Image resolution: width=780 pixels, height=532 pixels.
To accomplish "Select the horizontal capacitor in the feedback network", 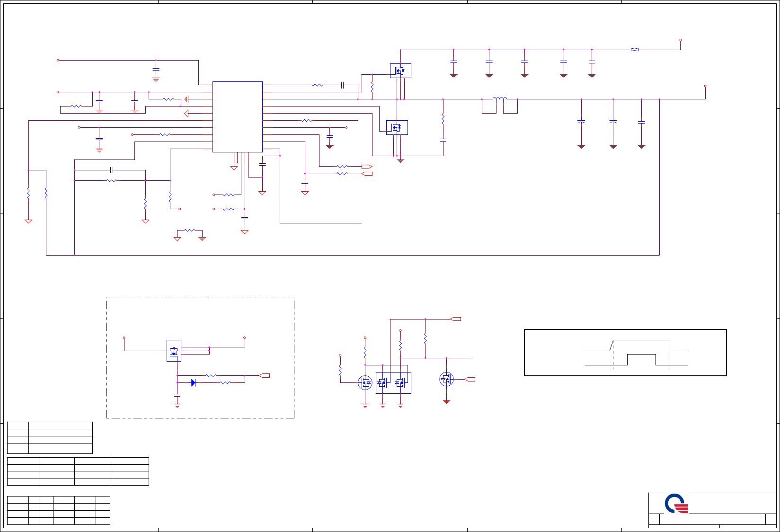I will click(x=112, y=169).
